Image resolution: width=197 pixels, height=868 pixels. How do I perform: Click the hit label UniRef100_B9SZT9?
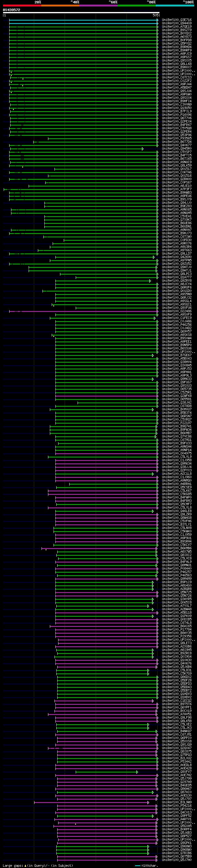click(x=177, y=30)
